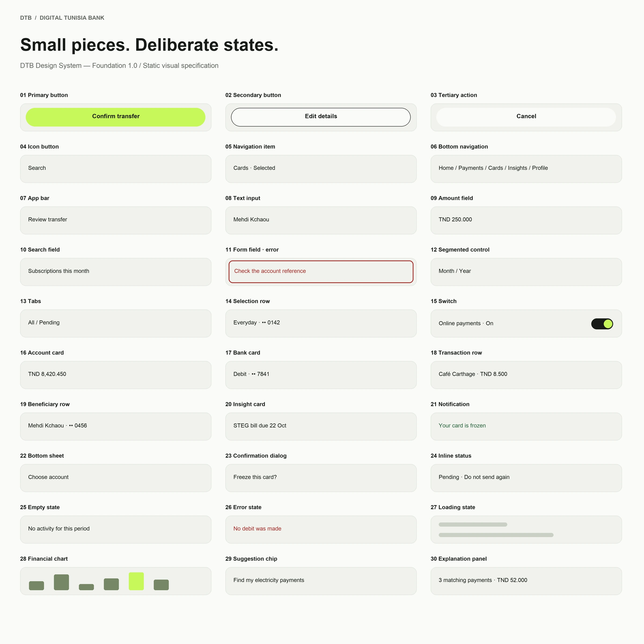
Task: Click the loading state skeleton placeholder
Action: click(526, 529)
